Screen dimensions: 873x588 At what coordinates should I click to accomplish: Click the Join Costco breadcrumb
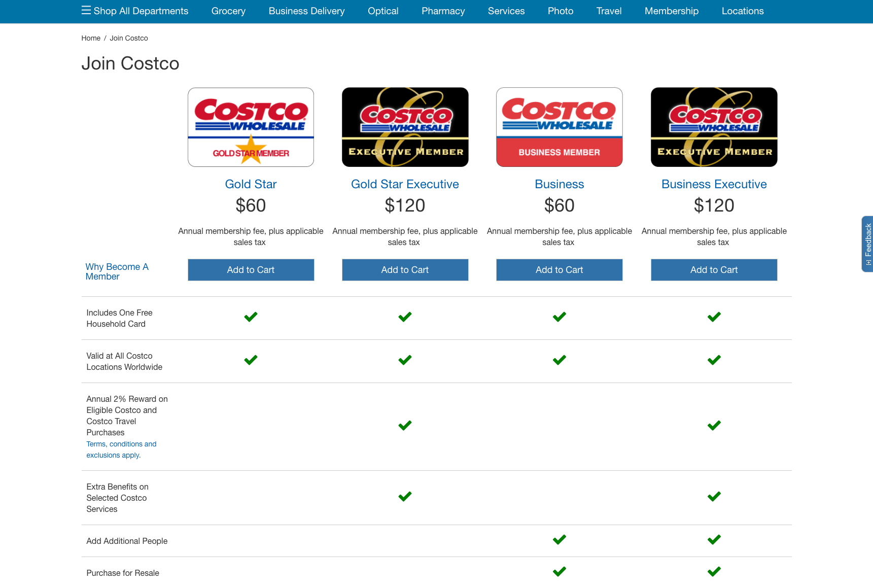point(129,38)
